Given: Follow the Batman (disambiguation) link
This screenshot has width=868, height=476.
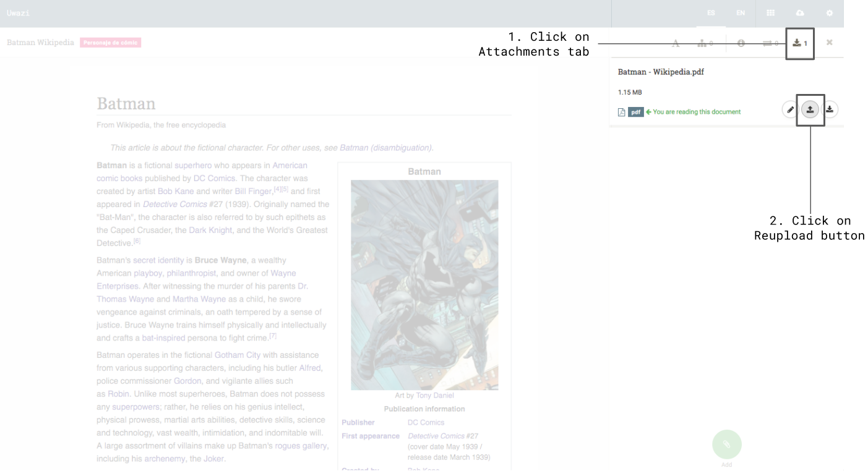Looking at the screenshot, I should tap(385, 148).
